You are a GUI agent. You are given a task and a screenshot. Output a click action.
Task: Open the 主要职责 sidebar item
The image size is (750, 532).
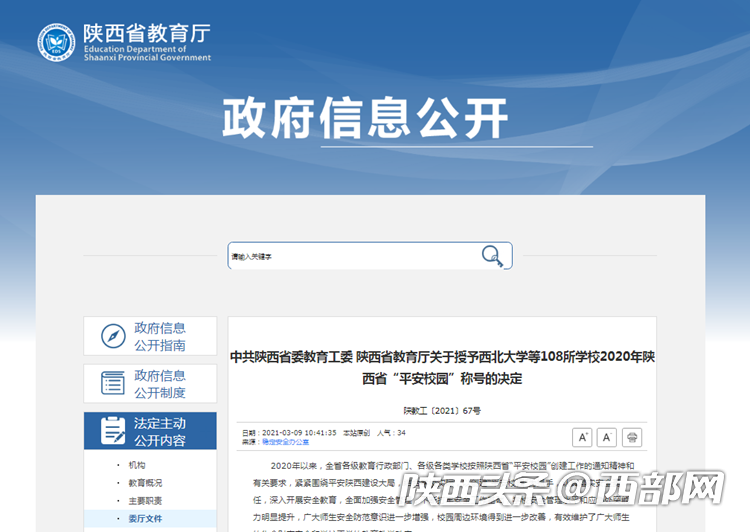click(145, 501)
